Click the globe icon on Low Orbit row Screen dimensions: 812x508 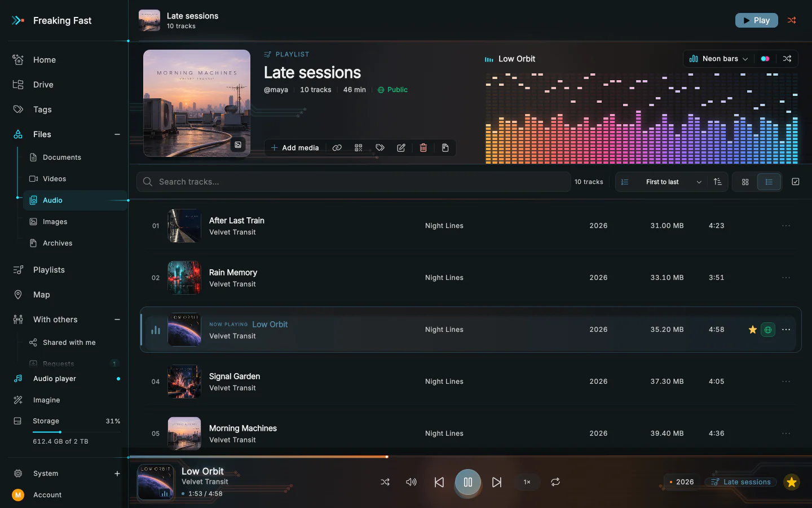[768, 330]
